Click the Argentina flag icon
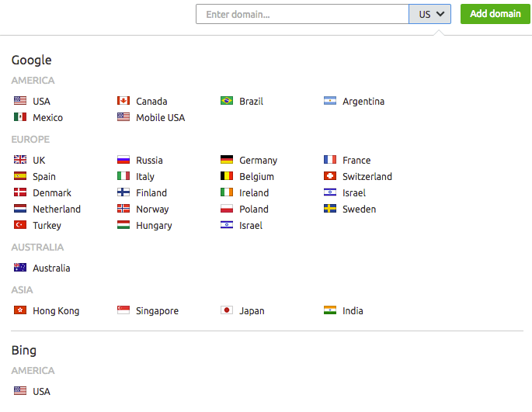The width and height of the screenshot is (532, 412). (330, 101)
